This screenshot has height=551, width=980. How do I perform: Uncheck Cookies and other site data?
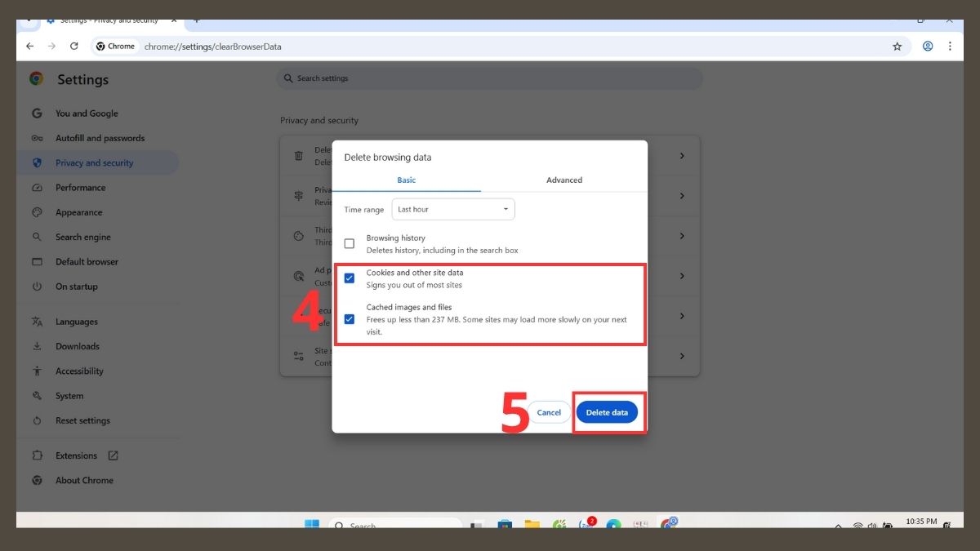350,278
